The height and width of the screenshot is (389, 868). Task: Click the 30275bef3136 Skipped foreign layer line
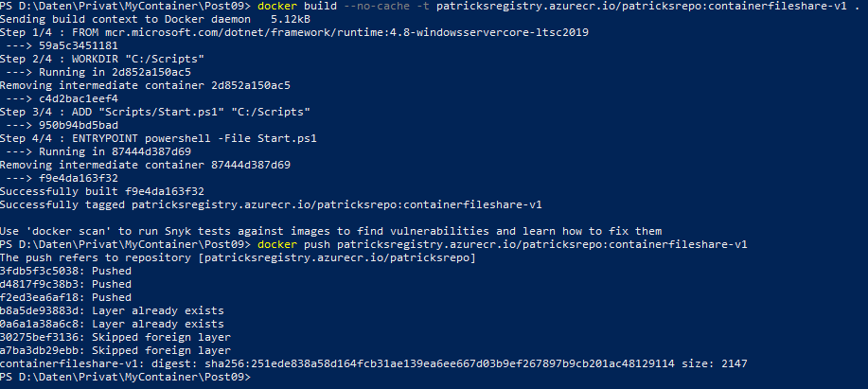(115, 338)
